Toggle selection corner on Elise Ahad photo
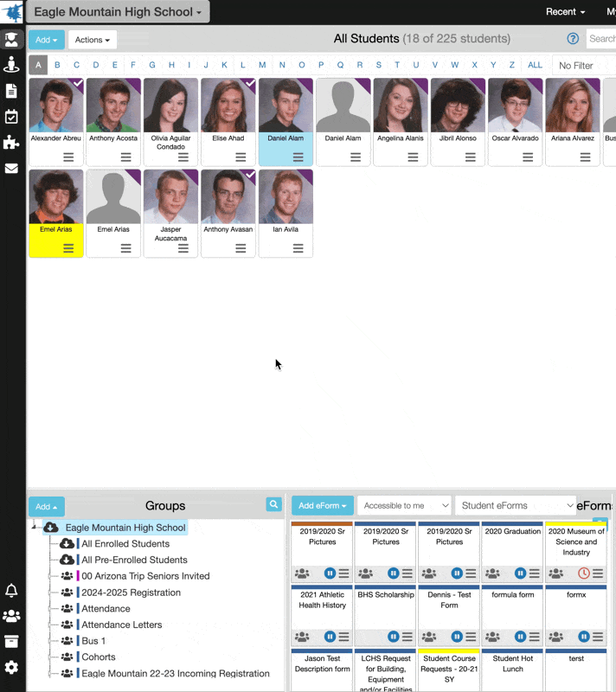Image resolution: width=616 pixels, height=692 pixels. click(x=249, y=84)
